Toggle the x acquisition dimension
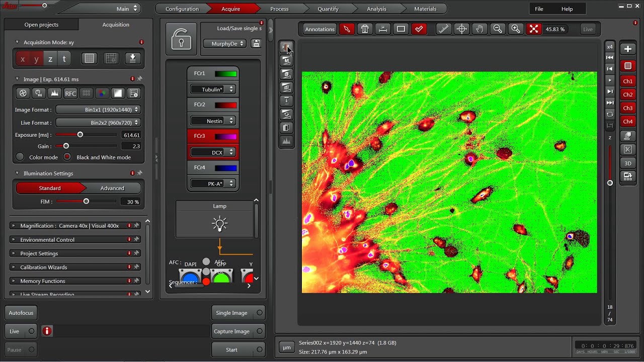644x362 pixels. tap(23, 59)
